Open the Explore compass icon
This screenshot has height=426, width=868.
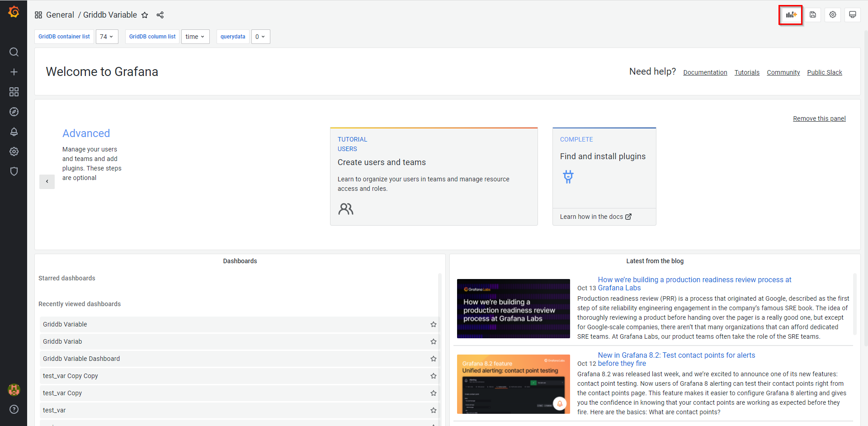coord(14,112)
